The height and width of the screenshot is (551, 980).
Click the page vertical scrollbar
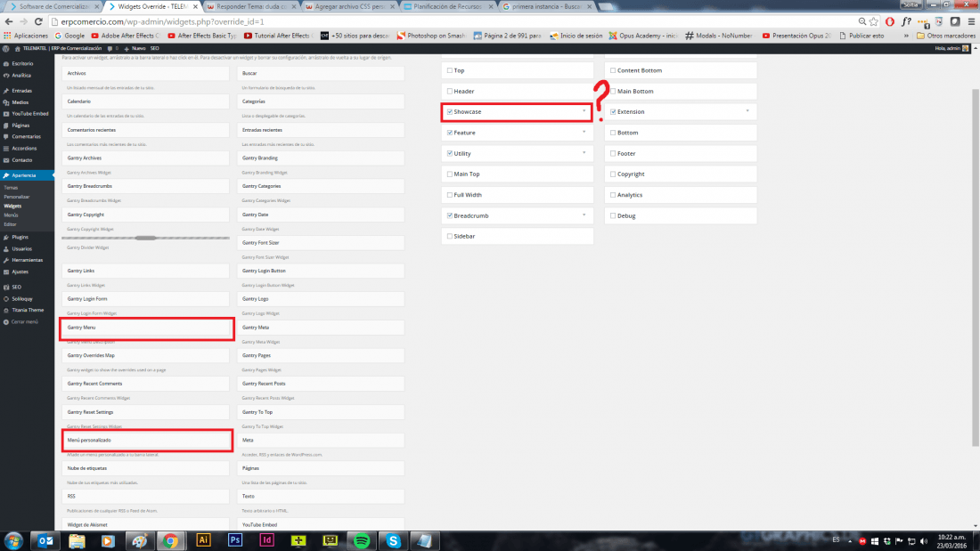click(975, 269)
